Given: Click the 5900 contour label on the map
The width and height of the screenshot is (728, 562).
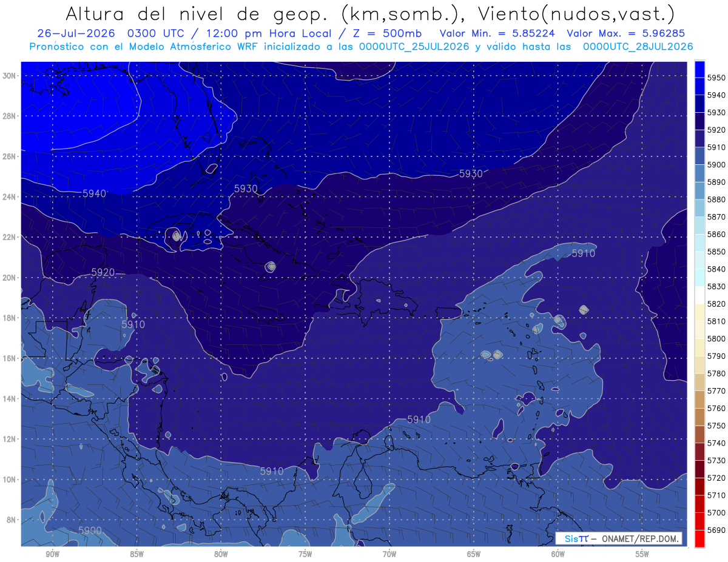Looking at the screenshot, I should tap(90, 530).
